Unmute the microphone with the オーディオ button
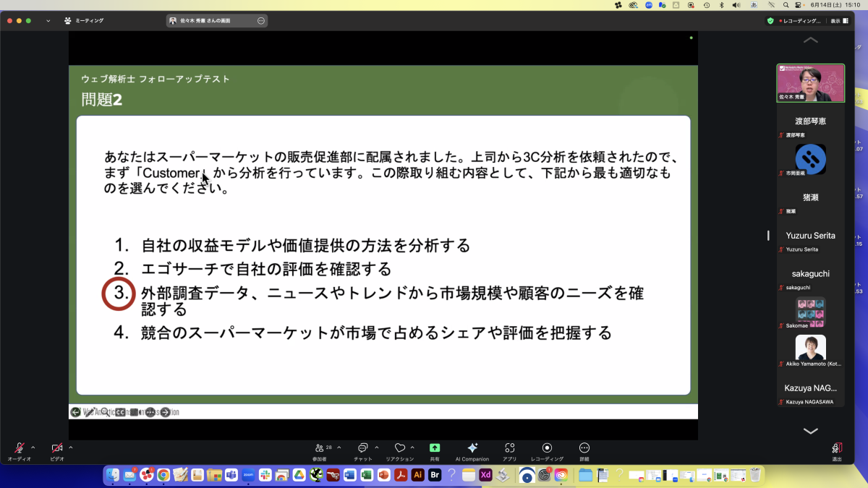This screenshot has width=868, height=488. pos(19,448)
